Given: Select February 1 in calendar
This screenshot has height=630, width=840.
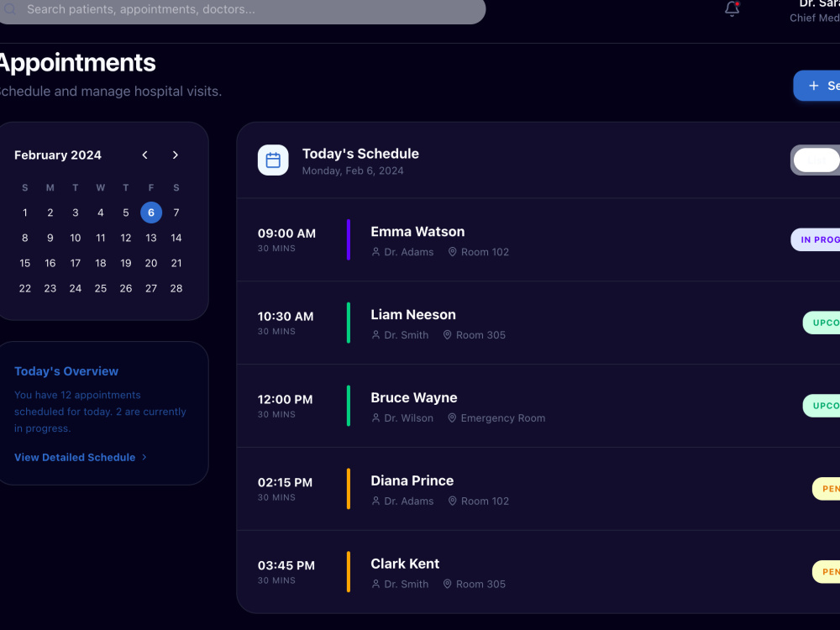Looking at the screenshot, I should point(24,213).
